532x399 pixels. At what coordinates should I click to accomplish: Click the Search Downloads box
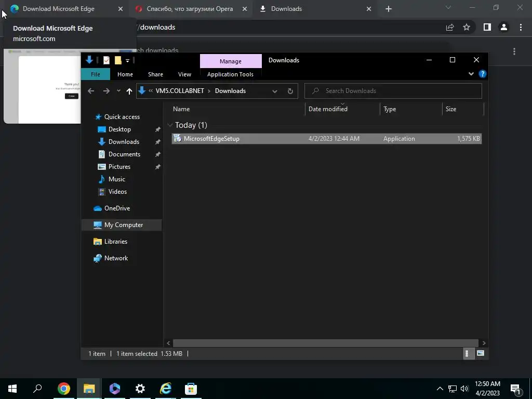click(x=393, y=90)
